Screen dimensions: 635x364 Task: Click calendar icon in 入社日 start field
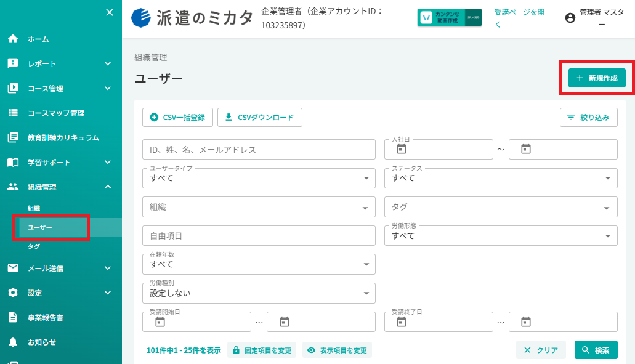click(402, 149)
